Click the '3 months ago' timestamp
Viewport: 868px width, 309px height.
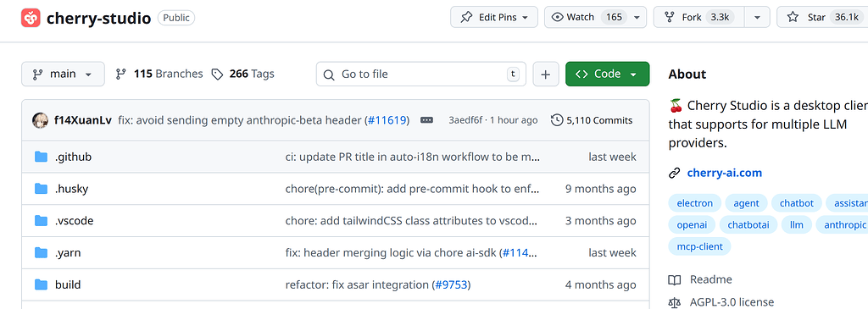pos(601,221)
